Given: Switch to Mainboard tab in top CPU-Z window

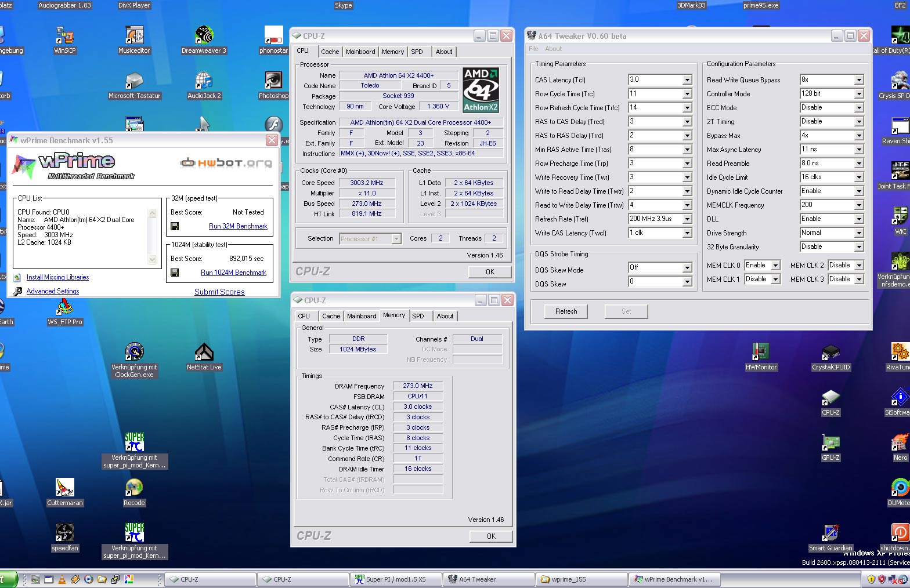Looking at the screenshot, I should click(x=360, y=52).
